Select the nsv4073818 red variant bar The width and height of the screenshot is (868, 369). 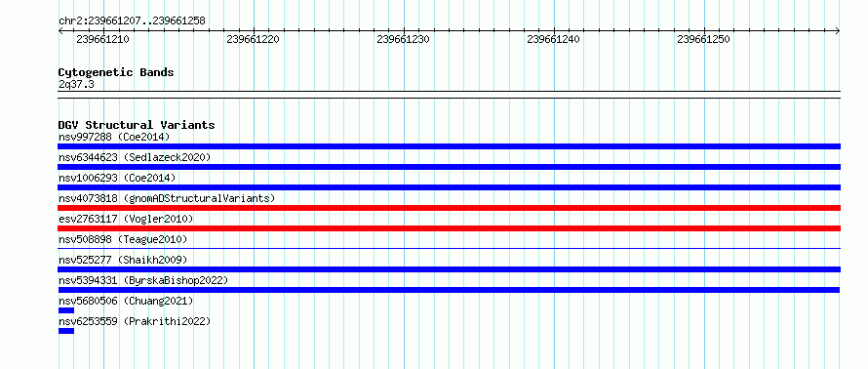[449, 208]
